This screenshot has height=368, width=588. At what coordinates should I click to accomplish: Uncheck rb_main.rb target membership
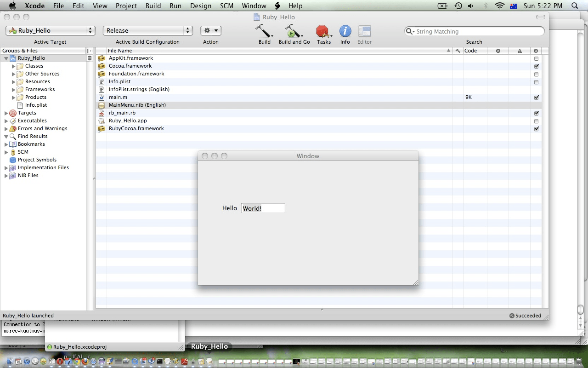[x=536, y=113]
